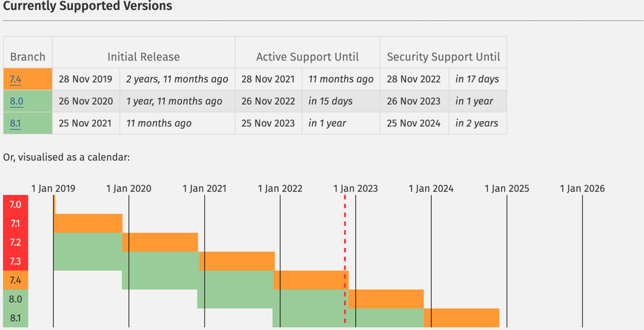The height and width of the screenshot is (330, 644).
Task: Select the 26 Nov 2022 active support cell
Action: (268, 101)
